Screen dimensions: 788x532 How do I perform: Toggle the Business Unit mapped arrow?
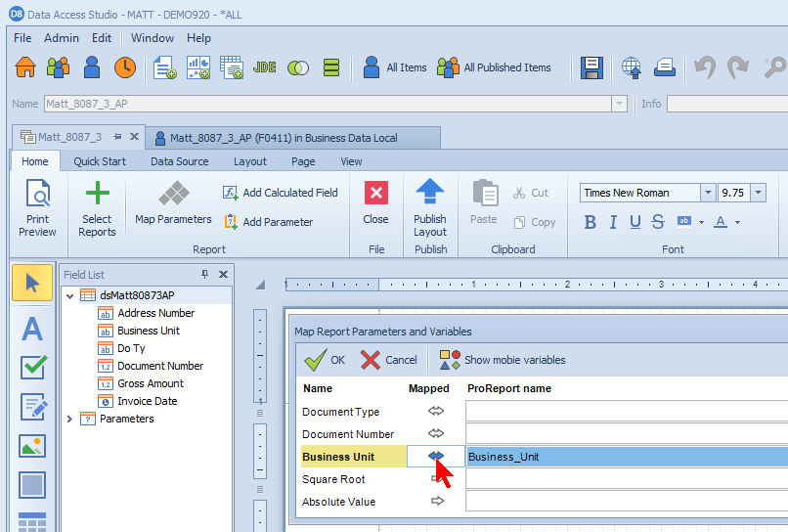click(x=436, y=456)
